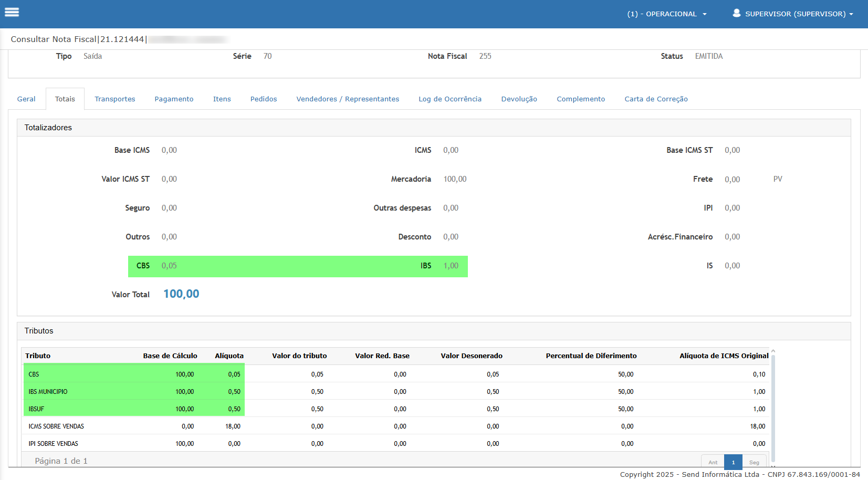Image resolution: width=868 pixels, height=480 pixels.
Task: Click the Ant pagination button
Action: [x=713, y=462]
